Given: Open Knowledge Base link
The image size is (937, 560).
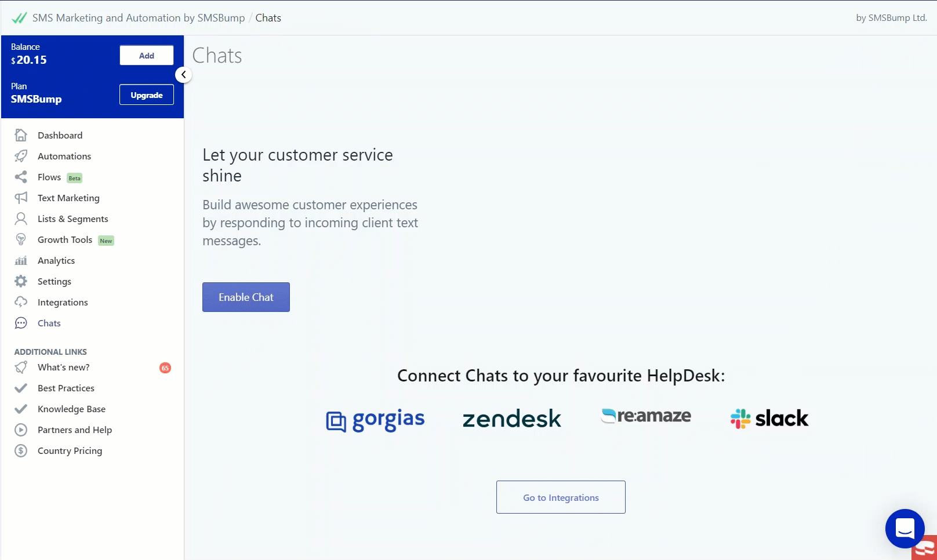Looking at the screenshot, I should point(71,409).
